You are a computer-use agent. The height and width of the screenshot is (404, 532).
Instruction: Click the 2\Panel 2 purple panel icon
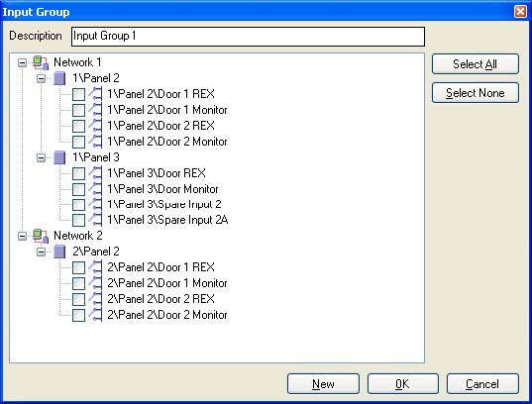click(x=59, y=252)
